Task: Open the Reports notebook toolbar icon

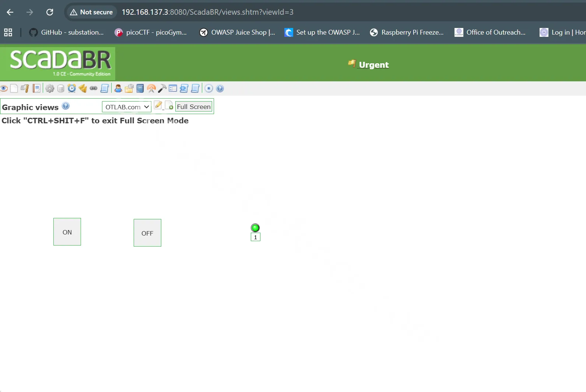Action: tap(36, 88)
